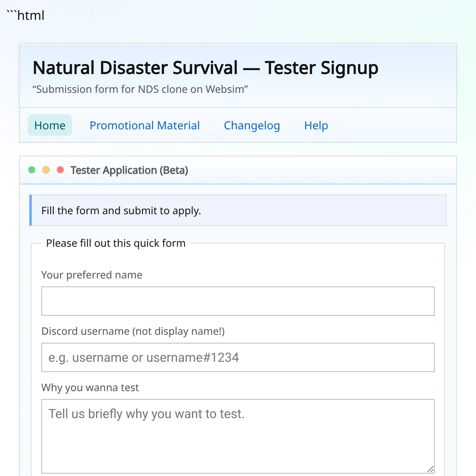Viewport: 476px width, 476px height.
Task: Click the yellow window dot icon
Action: pos(46,169)
